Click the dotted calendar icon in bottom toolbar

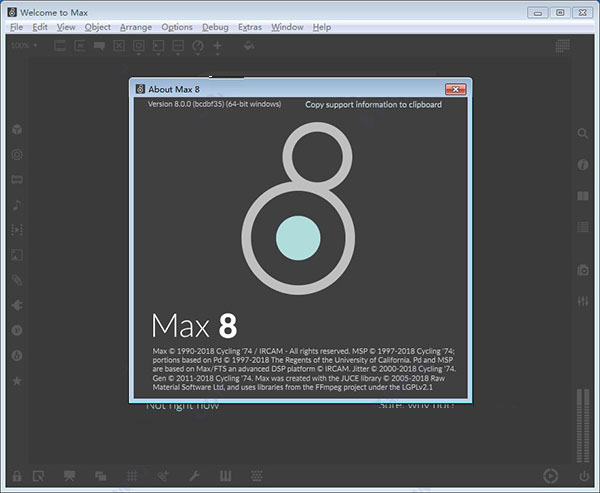(256, 476)
